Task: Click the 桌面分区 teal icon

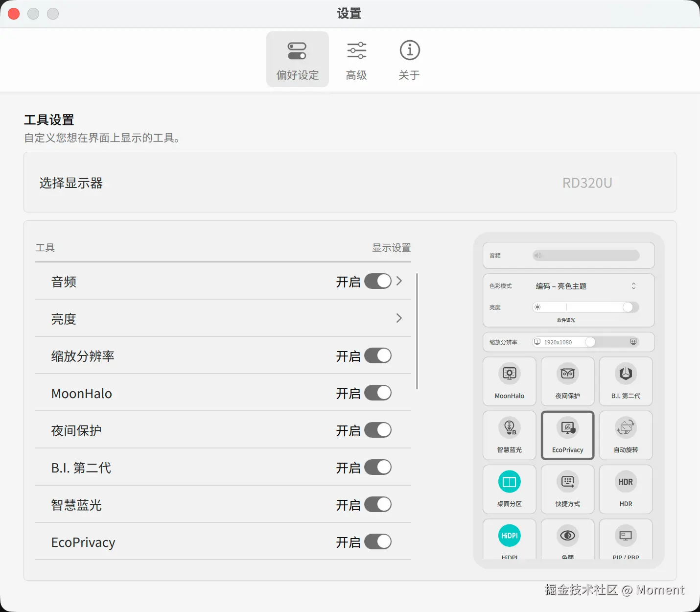Action: pos(510,482)
